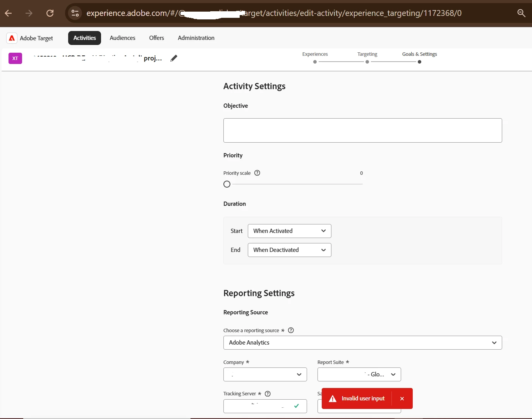
Task: Open the Offers tab
Action: coord(156,38)
